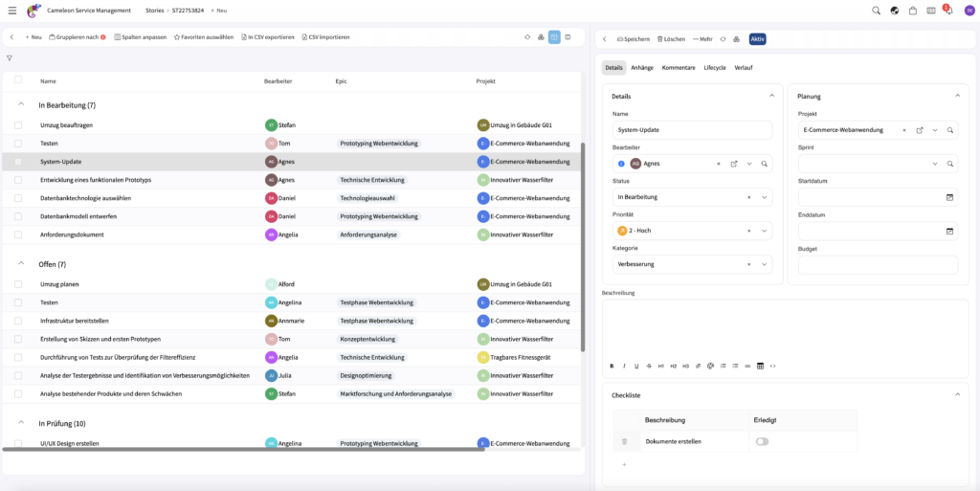Tick the select-all checkbox in table header
This screenshot has width=980, height=491.
click(18, 80)
